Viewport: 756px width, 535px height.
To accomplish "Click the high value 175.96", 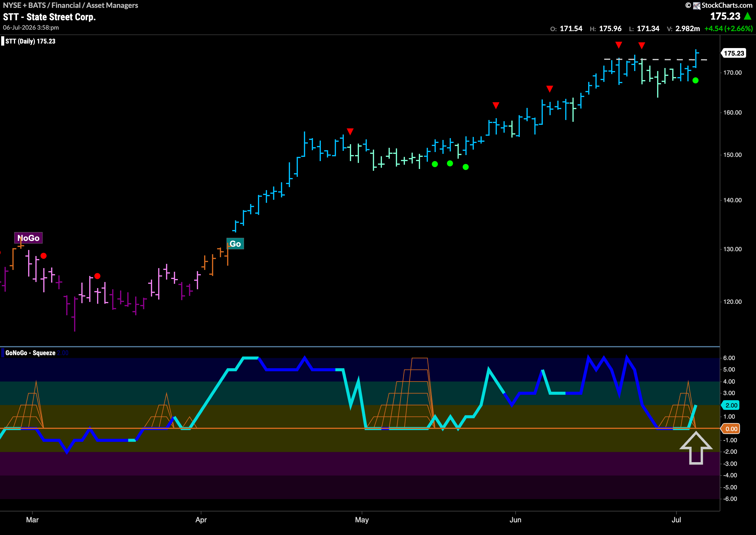I will 610,29.
